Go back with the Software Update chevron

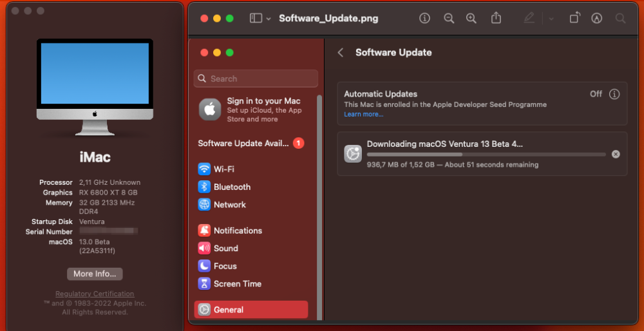341,53
